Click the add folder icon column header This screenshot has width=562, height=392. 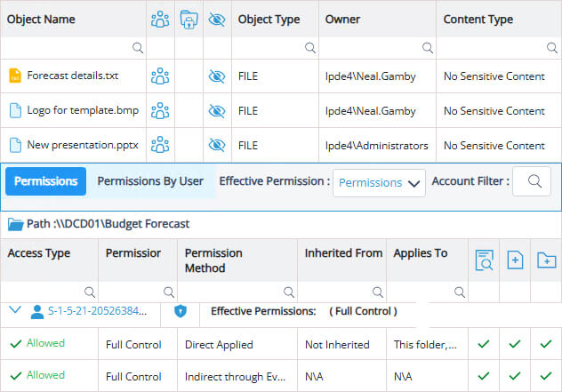(x=545, y=260)
